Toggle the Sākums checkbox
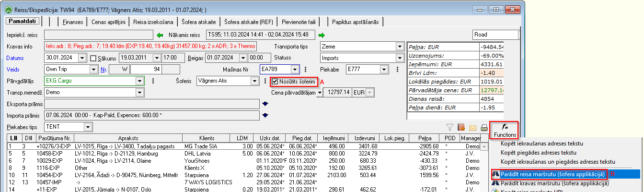This screenshot has height=192, width=644. [x=94, y=58]
